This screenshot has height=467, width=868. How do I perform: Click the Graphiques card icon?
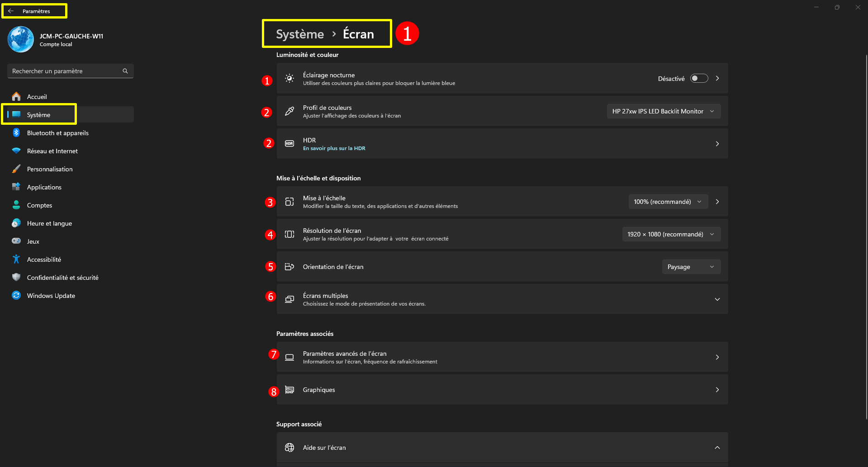tap(289, 390)
